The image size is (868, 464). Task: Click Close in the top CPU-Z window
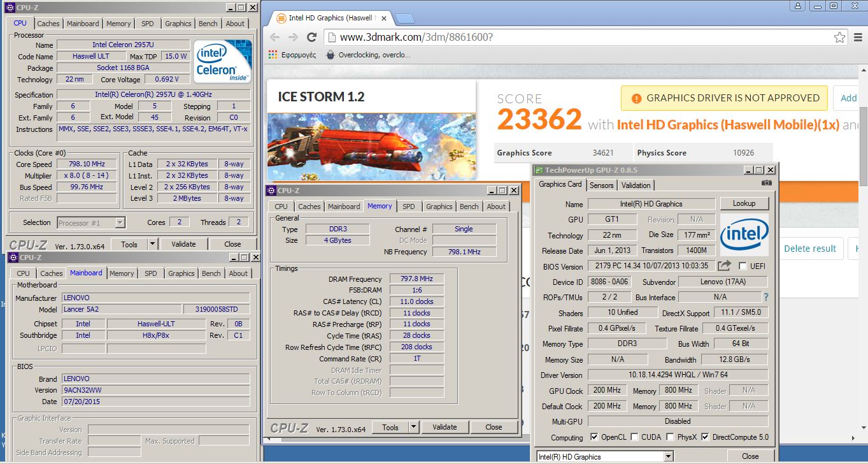[232, 244]
